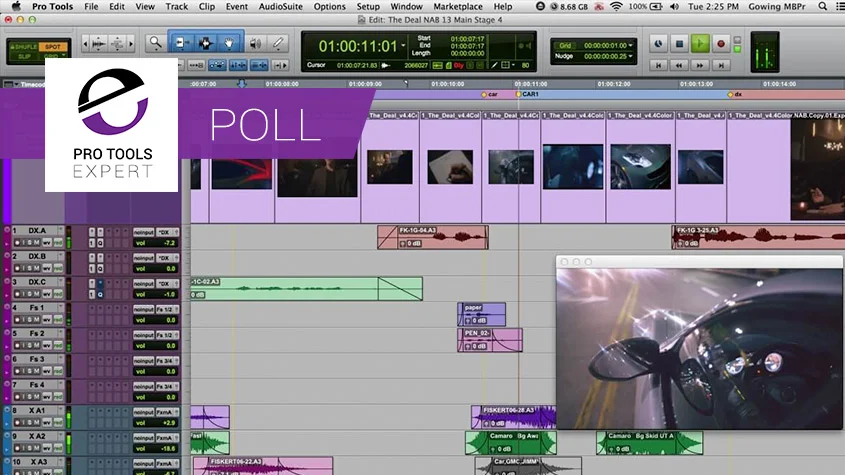Open the Marketplace menu
This screenshot has width=845, height=475.
tap(458, 6)
